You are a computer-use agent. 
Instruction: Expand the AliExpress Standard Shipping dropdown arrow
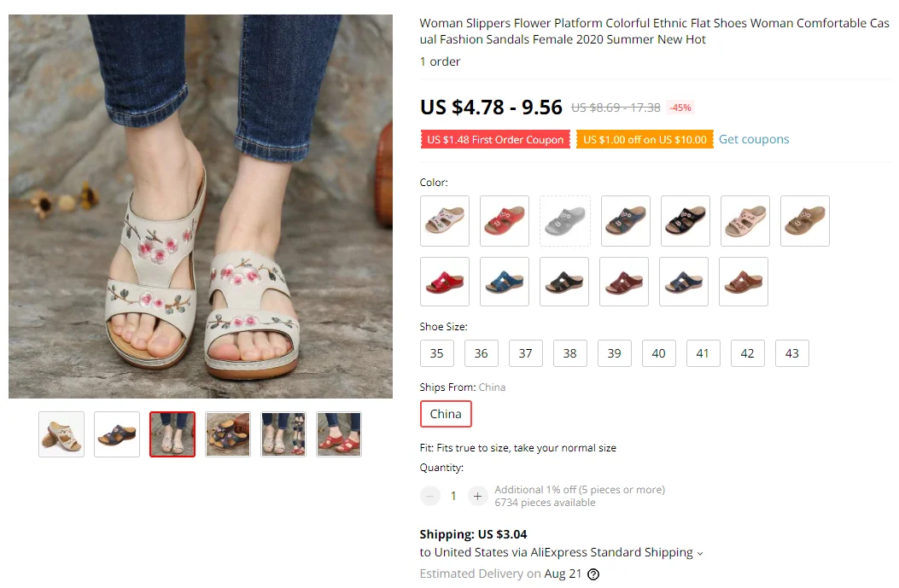[x=700, y=553]
